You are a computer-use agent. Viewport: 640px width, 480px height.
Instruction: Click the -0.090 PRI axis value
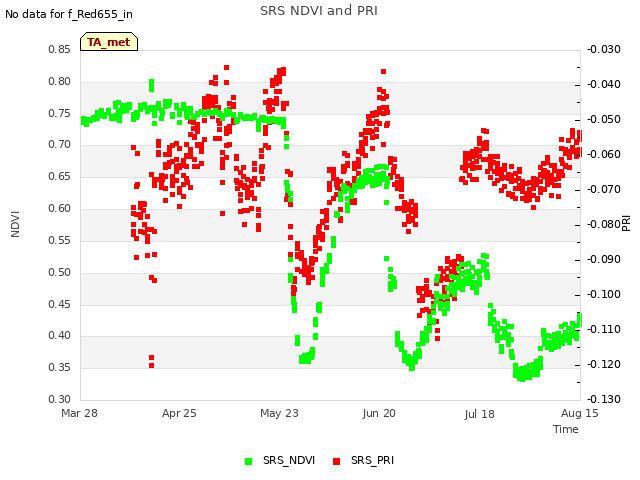point(604,260)
